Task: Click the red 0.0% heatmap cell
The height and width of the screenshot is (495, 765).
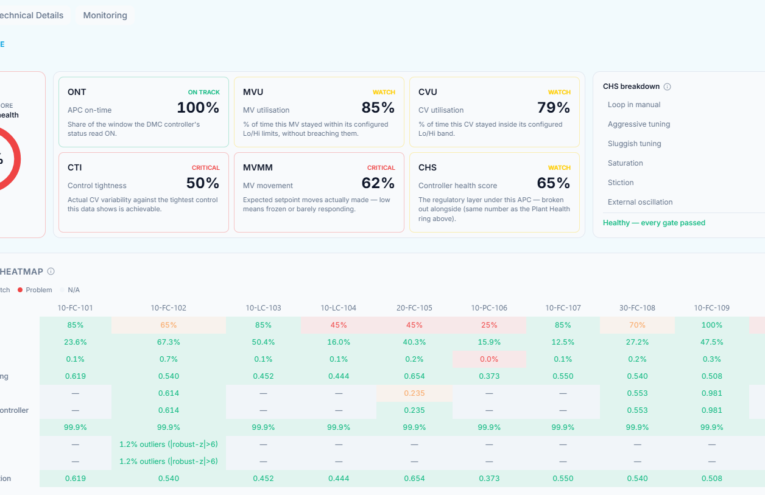Action: pyautogui.click(x=489, y=359)
